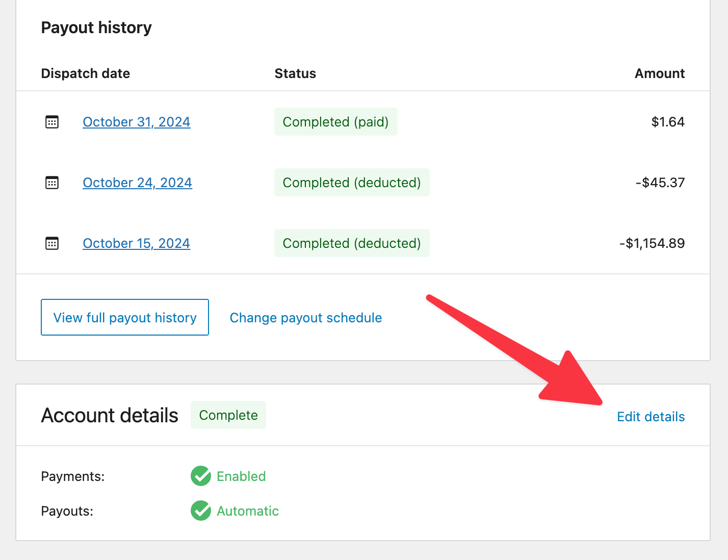Toggle Payments status to disabled

point(241,476)
